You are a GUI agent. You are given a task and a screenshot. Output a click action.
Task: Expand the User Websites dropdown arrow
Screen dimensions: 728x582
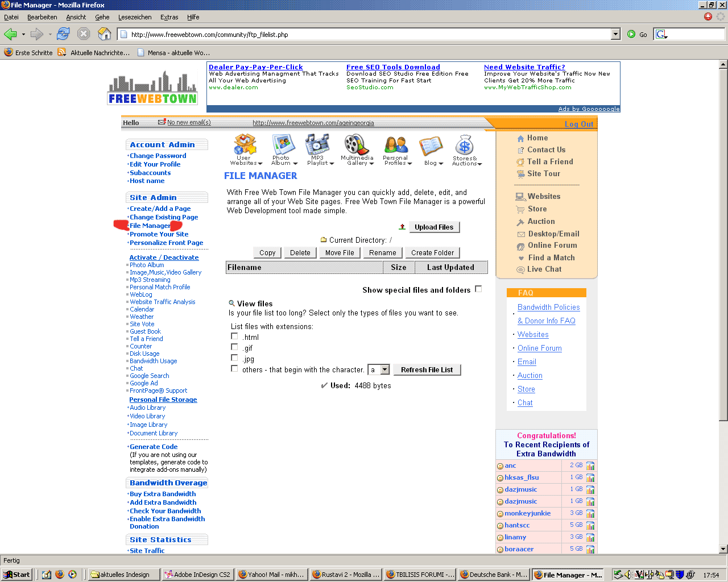(x=260, y=164)
